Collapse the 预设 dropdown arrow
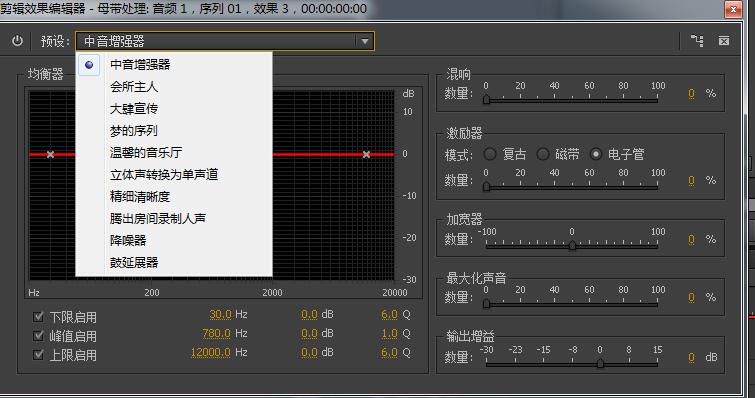Image resolution: width=755 pixels, height=398 pixels. tap(364, 41)
